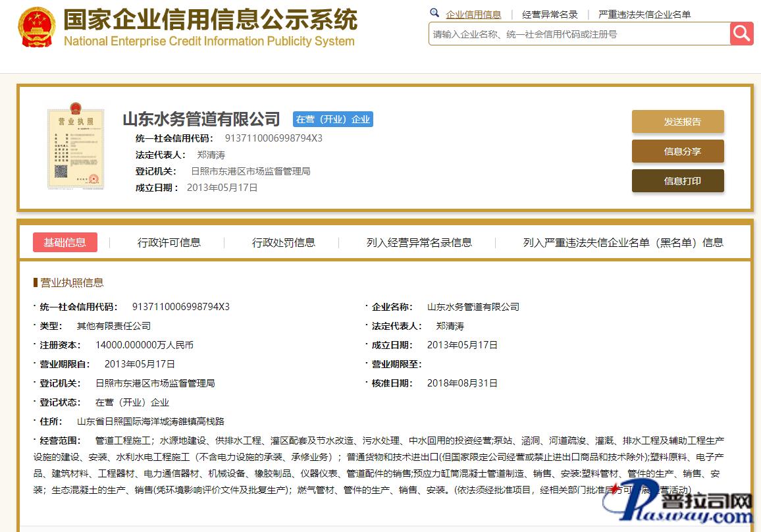Click the red magnifier search button
Viewport: 761px width, 532px height.
pos(741,34)
